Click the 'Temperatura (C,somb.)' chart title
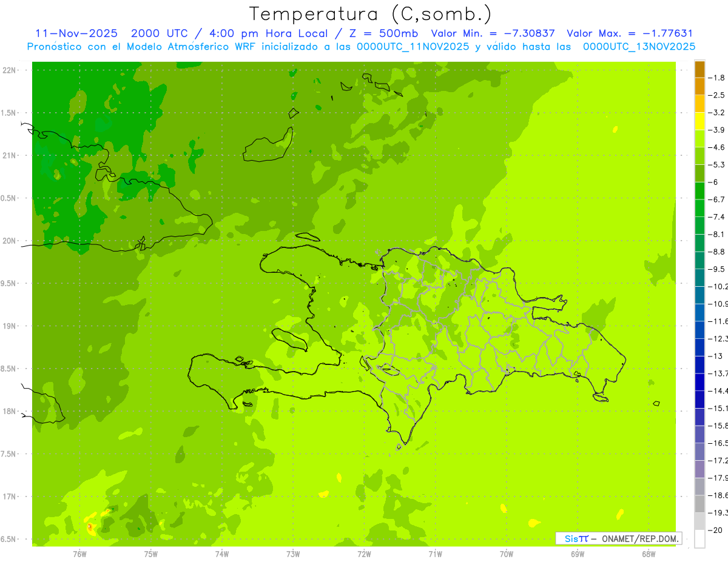728x562 pixels. click(x=371, y=14)
